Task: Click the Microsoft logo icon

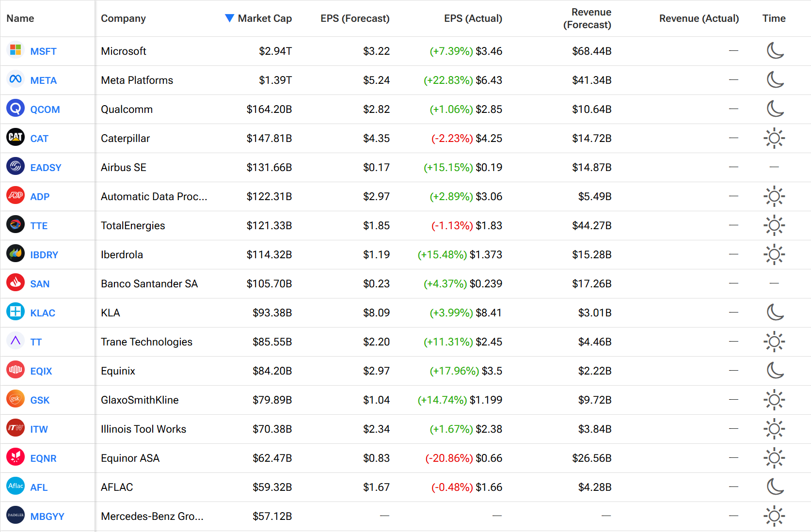Action: click(x=16, y=50)
